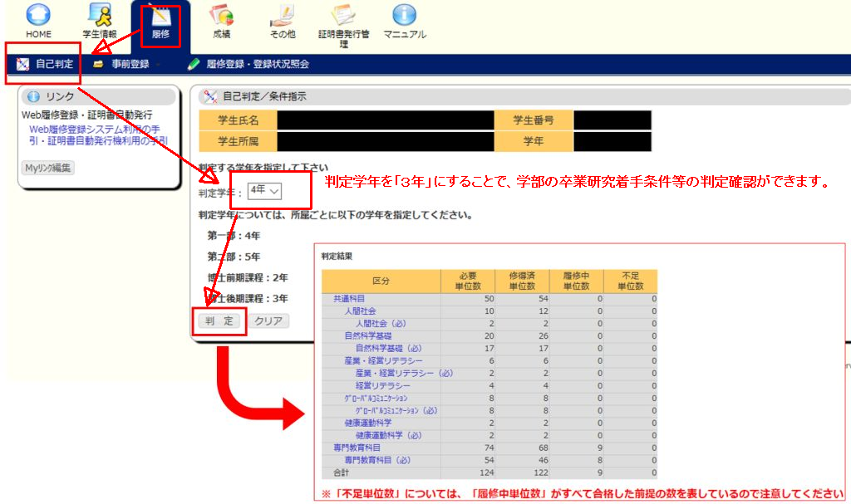Viewport: 851px width, 504px height.
Task: Open the Web履修登録システム利用の手引 link
Action: pyautogui.click(x=94, y=130)
